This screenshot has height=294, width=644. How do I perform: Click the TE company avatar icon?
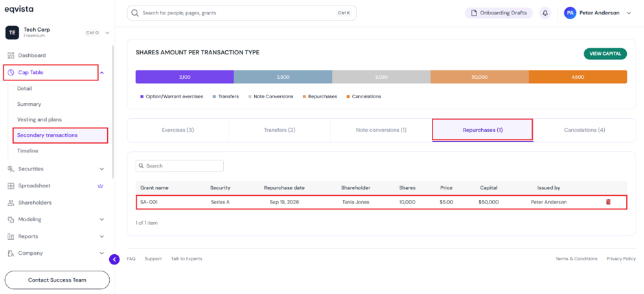(12, 32)
